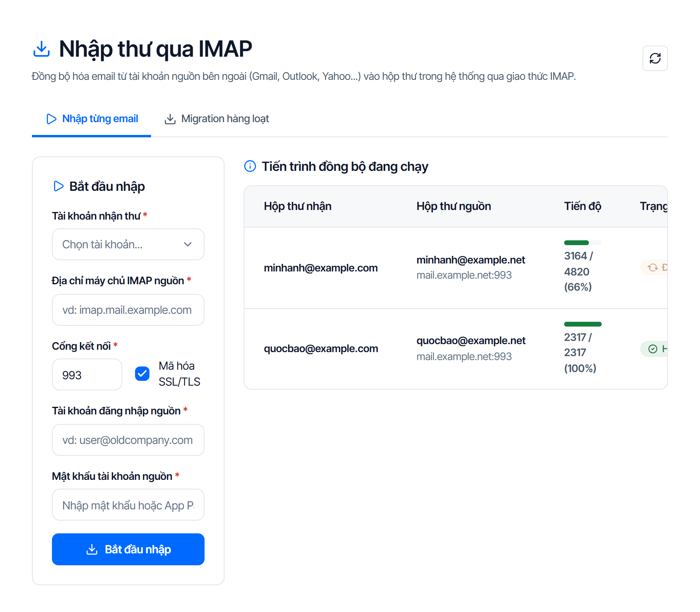Screen dimensions: 700x612
Task: Toggle the Mã hóa SSL/TLS checkbox
Action: pyautogui.click(x=142, y=374)
